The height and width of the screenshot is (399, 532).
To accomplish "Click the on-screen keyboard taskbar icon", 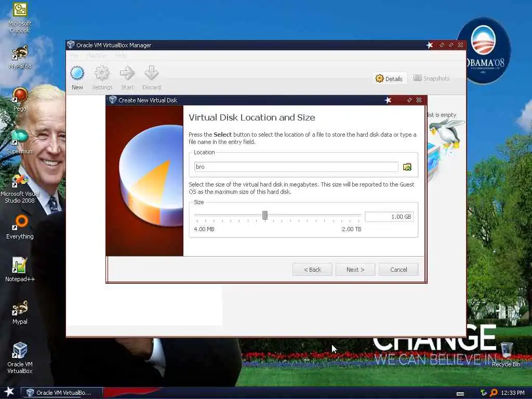I will tap(460, 393).
